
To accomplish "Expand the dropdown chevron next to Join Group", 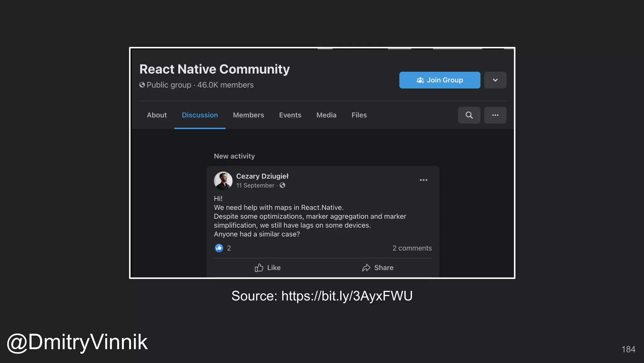I will point(495,80).
